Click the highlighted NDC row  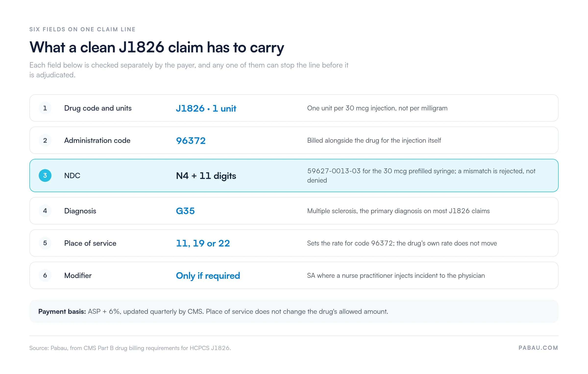(x=294, y=175)
